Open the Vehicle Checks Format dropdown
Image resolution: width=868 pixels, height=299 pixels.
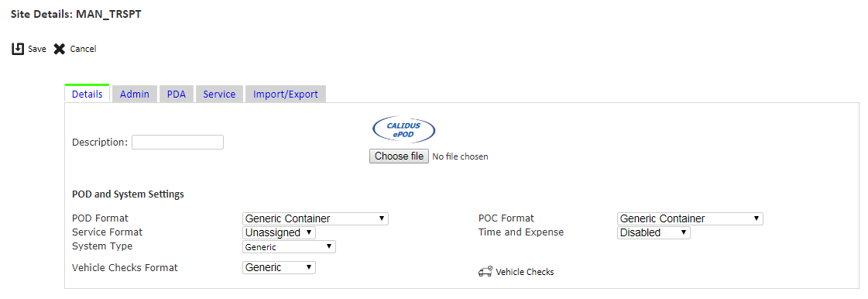pos(279,267)
